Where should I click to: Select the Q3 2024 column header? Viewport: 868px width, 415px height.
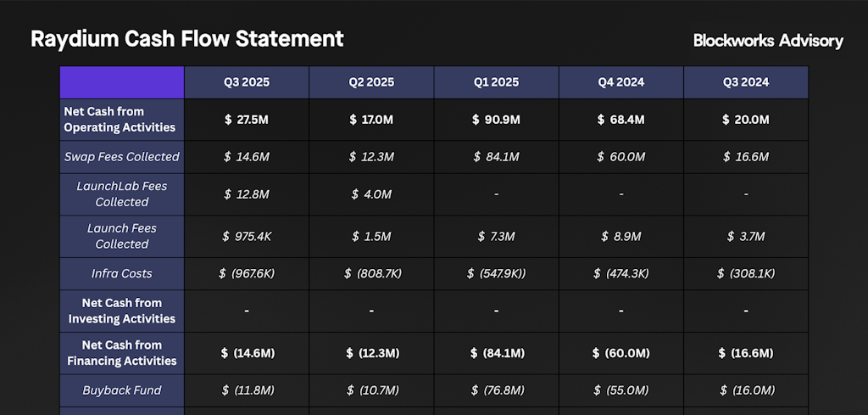pyautogui.click(x=746, y=82)
